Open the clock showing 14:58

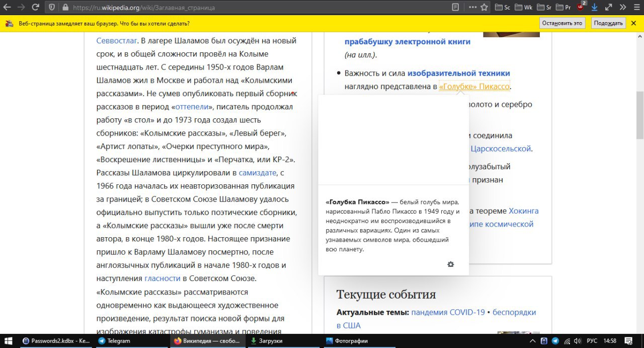coord(610,341)
